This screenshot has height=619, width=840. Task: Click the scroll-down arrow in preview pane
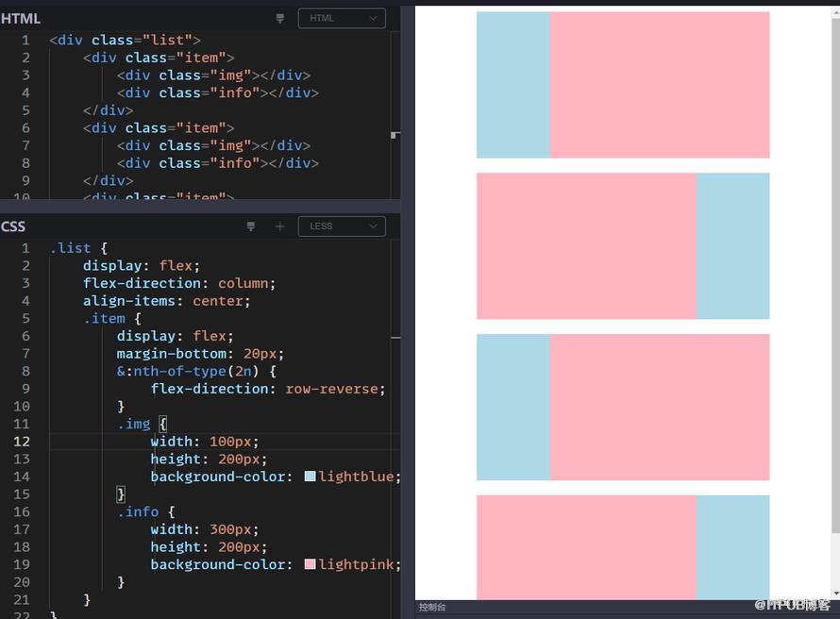pyautogui.click(x=835, y=594)
